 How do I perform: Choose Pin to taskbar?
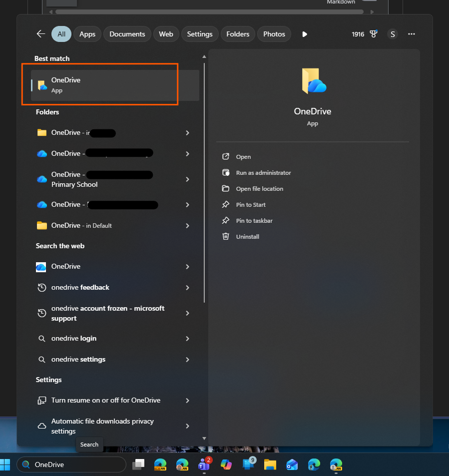coord(254,221)
